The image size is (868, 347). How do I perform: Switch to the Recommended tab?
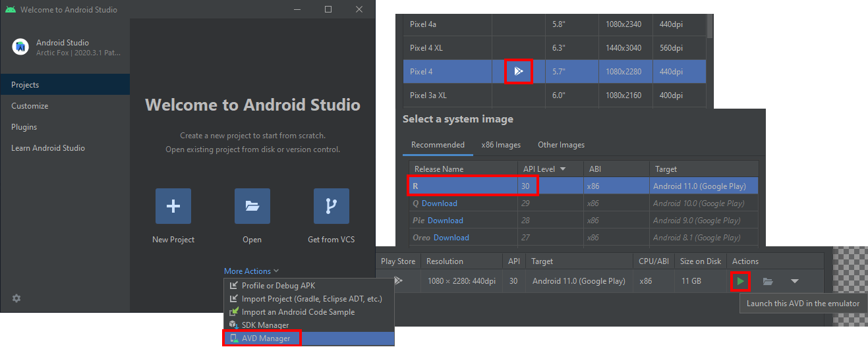[x=438, y=145]
